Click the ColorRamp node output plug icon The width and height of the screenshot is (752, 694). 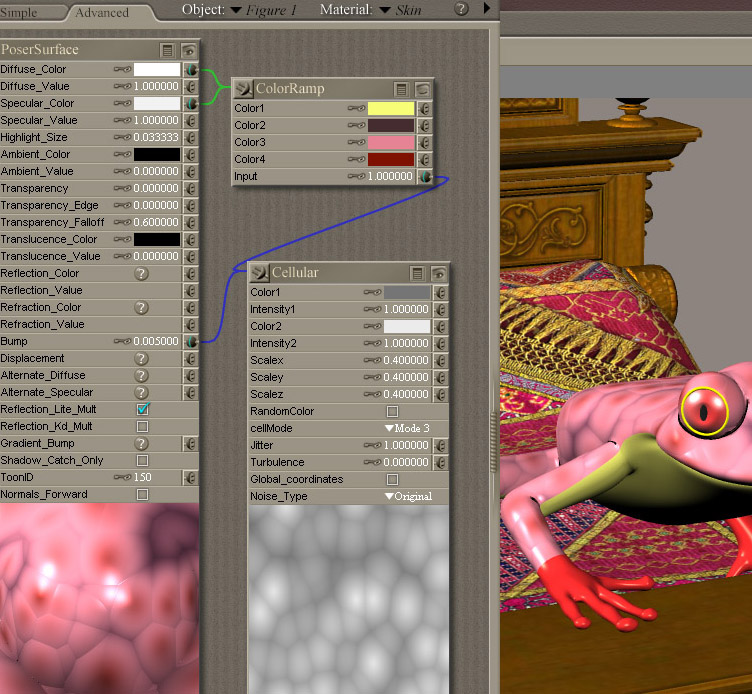244,88
